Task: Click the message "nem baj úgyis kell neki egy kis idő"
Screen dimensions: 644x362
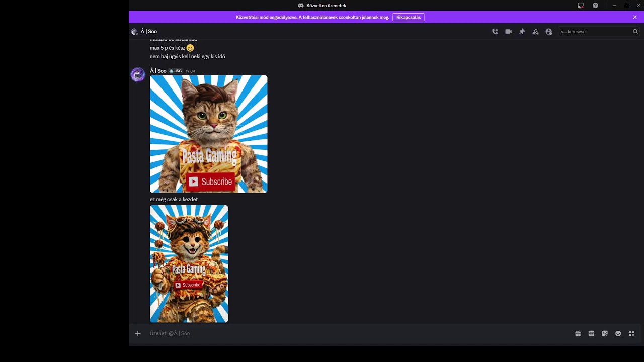Action: (188, 57)
